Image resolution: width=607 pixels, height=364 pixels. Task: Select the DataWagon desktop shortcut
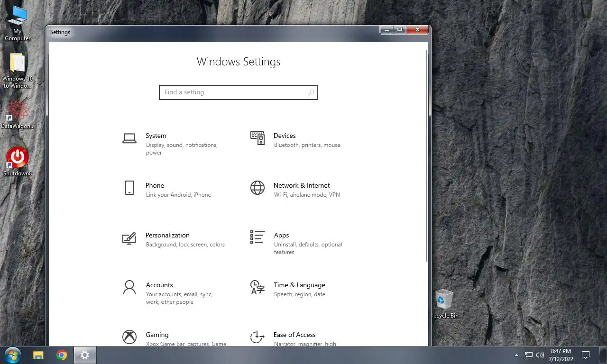coord(18,114)
